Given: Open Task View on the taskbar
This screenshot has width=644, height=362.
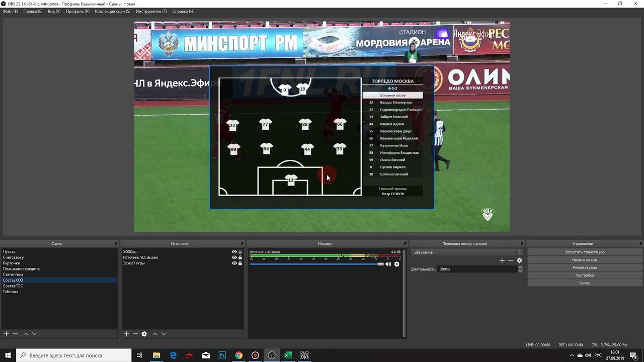Looking at the screenshot, I should tap(140, 355).
